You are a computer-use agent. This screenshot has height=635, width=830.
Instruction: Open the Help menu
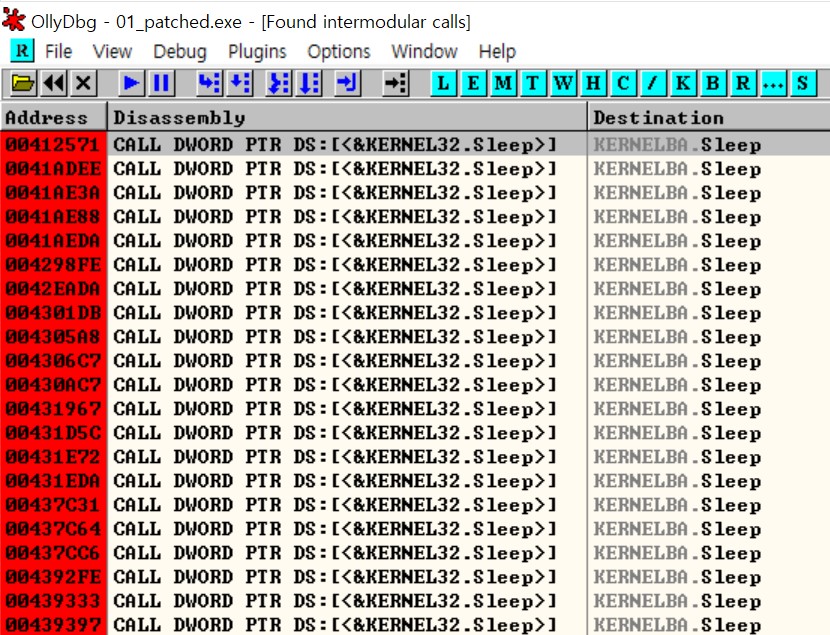click(497, 51)
